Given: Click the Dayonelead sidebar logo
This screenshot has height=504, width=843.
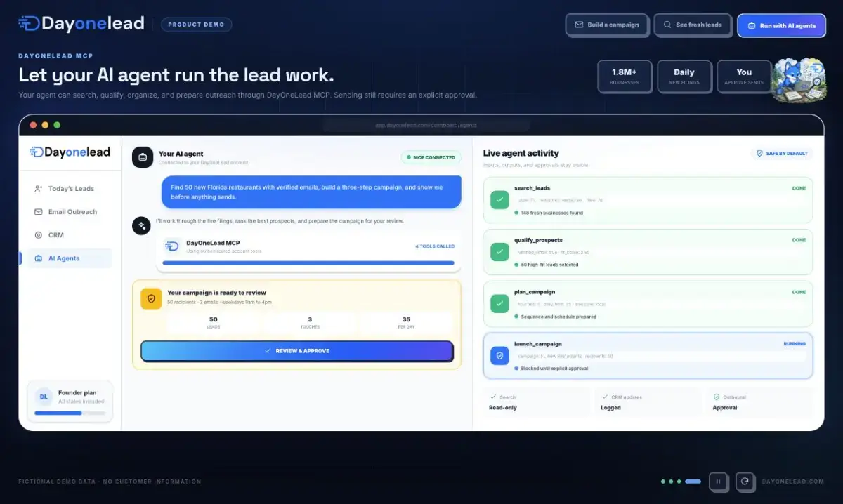Looking at the screenshot, I should click(70, 152).
